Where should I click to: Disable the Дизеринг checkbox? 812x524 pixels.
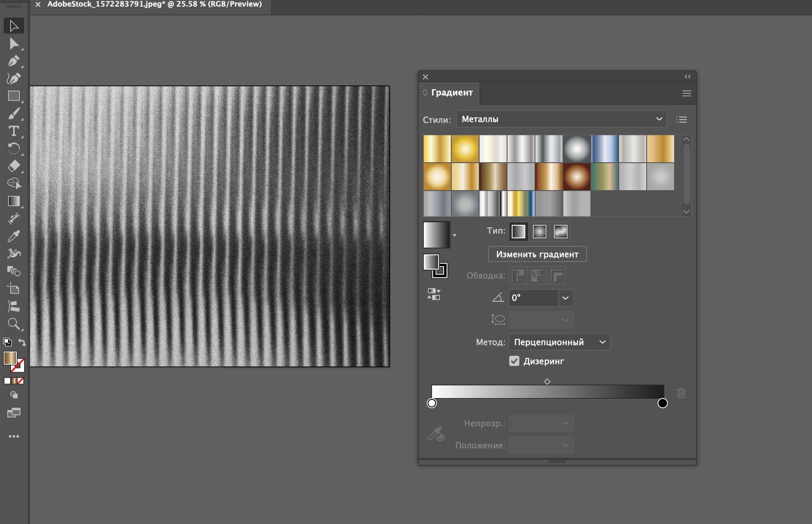(514, 361)
